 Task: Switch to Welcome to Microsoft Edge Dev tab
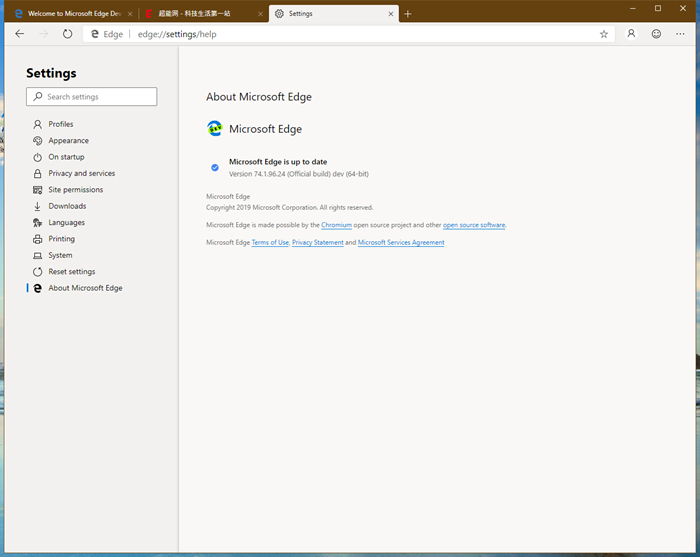[x=73, y=14]
